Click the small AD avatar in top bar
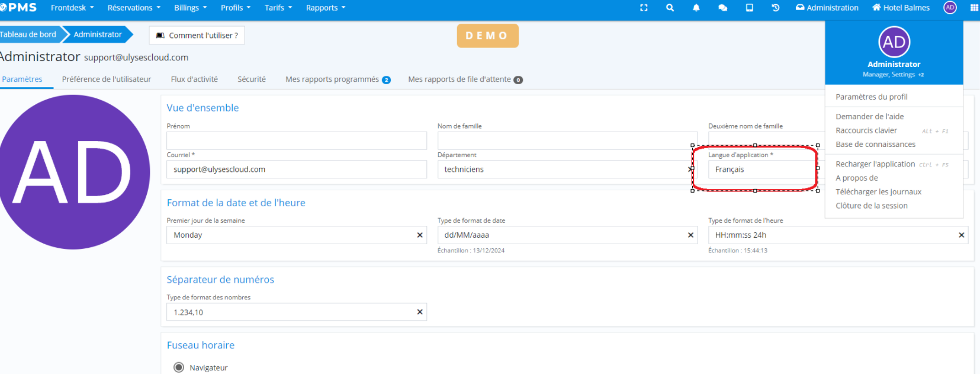Viewport: 980px width, 374px height. (x=950, y=8)
